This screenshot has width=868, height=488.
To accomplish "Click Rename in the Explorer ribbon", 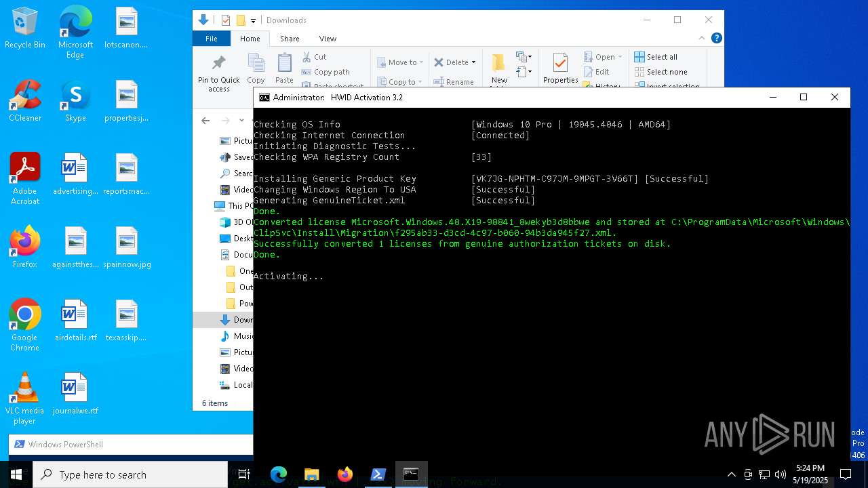I will [x=454, y=82].
